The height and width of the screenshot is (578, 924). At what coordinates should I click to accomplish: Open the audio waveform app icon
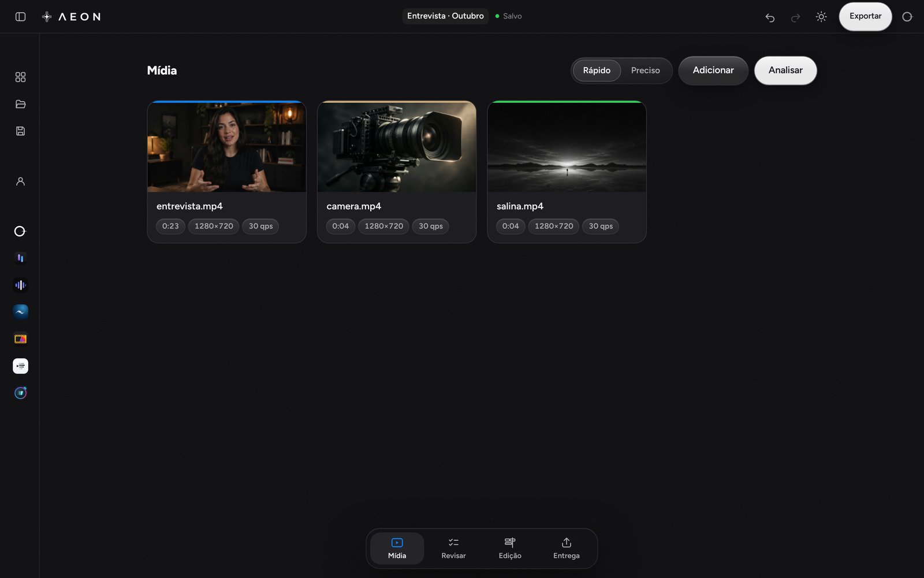[x=20, y=285]
